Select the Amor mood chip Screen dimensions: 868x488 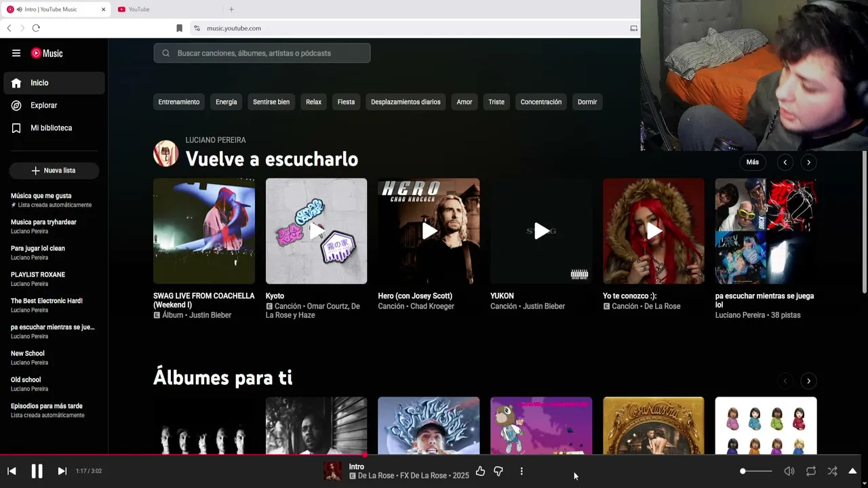(x=465, y=102)
